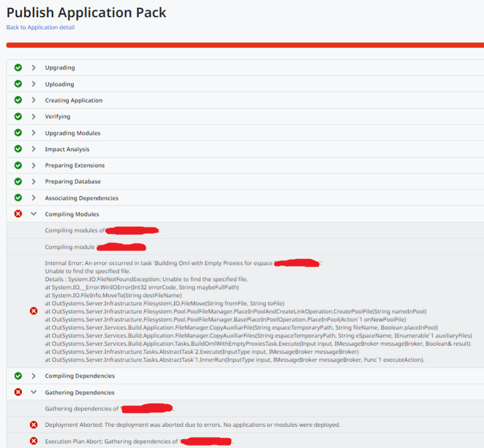Expand the Creating Application step chevron
Image resolution: width=484 pixels, height=448 pixels.
(33, 100)
